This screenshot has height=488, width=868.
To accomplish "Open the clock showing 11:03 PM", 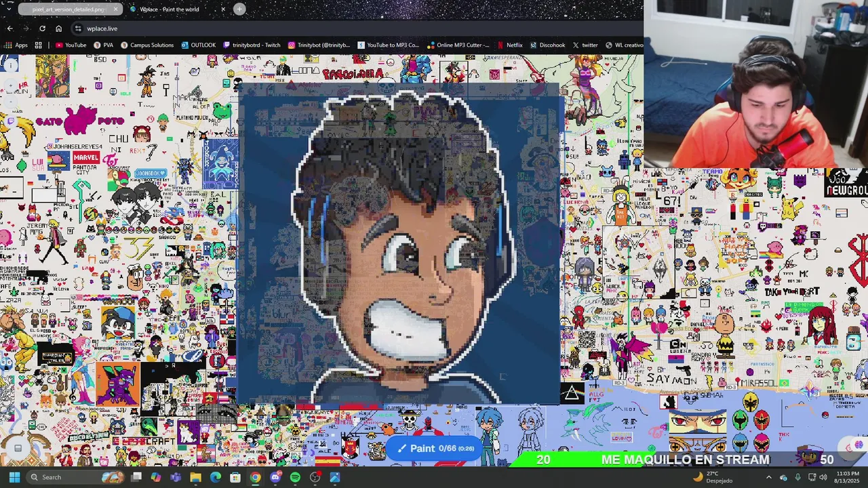I will [x=848, y=477].
